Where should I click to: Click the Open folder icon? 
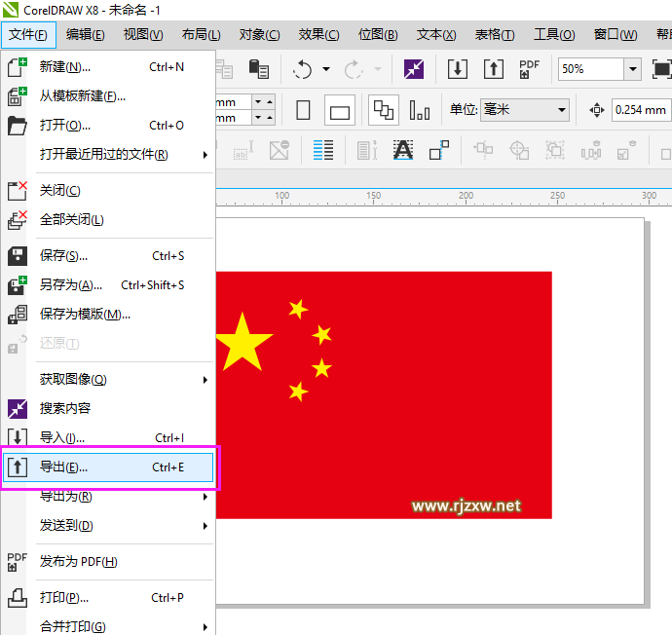18,126
